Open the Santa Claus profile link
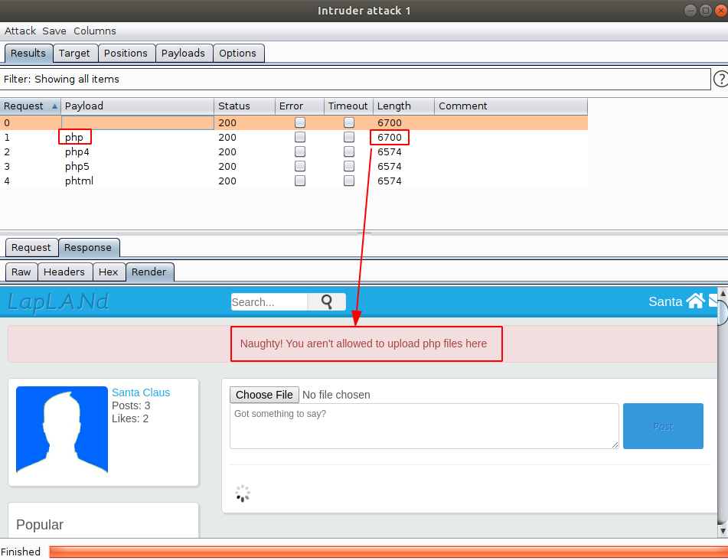The width and height of the screenshot is (728, 560). click(x=141, y=392)
